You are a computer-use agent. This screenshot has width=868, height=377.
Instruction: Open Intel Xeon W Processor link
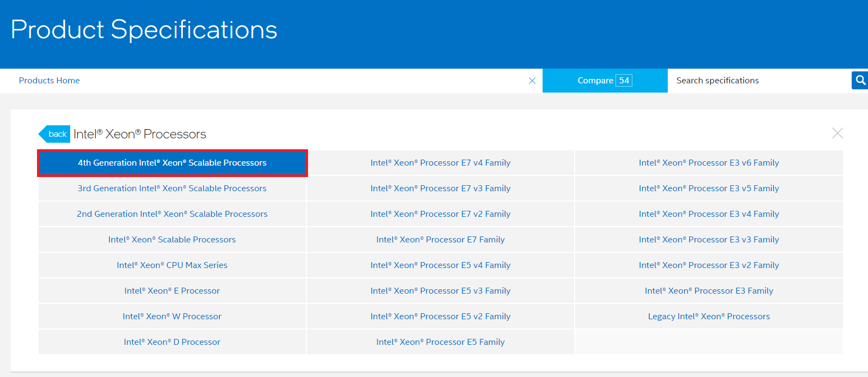172,317
